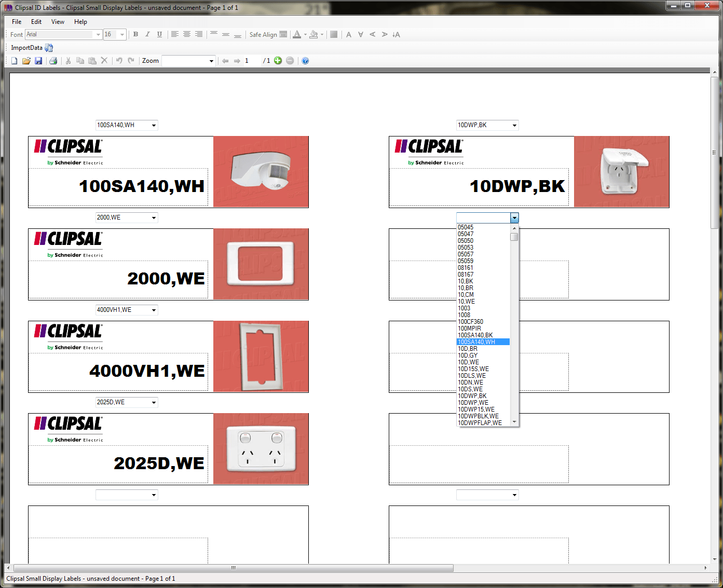This screenshot has width=723, height=588.
Task: Click the Safe Align button
Action: [283, 34]
